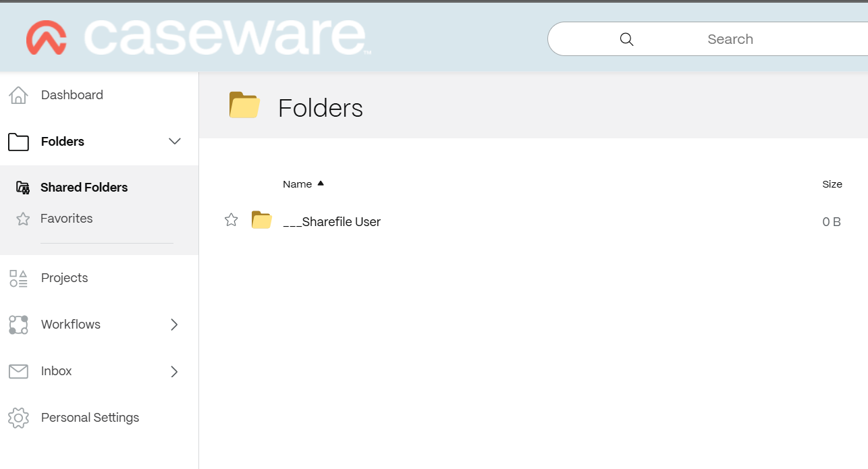868x469 pixels.
Task: Click the search magnifier icon
Action: tap(626, 38)
